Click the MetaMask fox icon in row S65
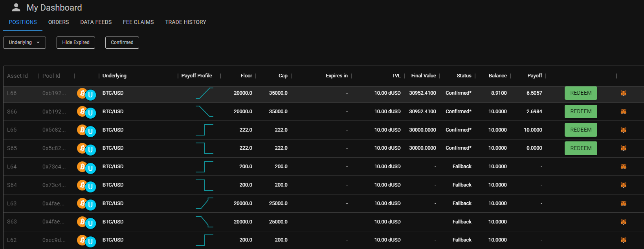This screenshot has height=249, width=644. coord(623,148)
